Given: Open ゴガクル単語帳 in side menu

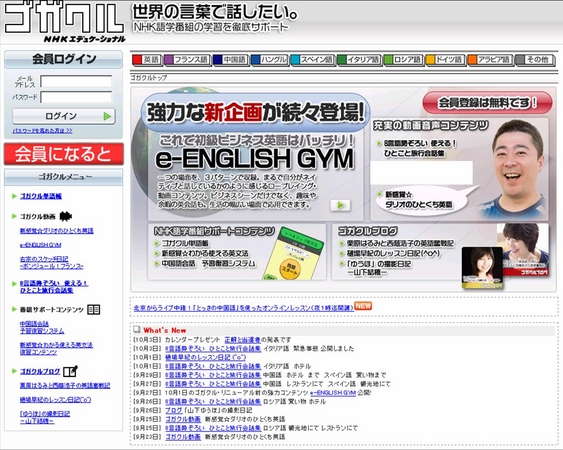Looking at the screenshot, I should coord(41,196).
